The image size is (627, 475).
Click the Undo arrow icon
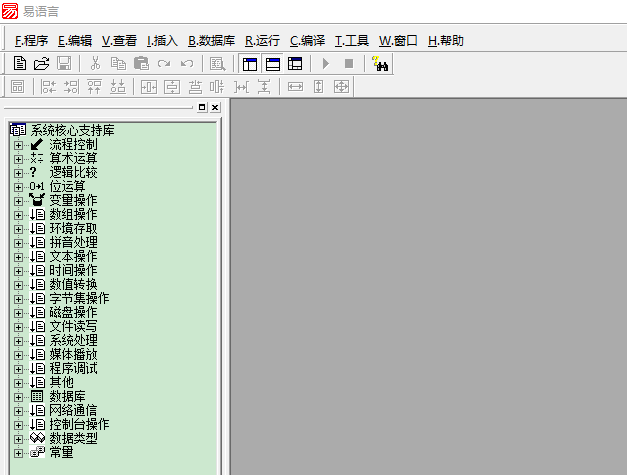click(x=187, y=64)
